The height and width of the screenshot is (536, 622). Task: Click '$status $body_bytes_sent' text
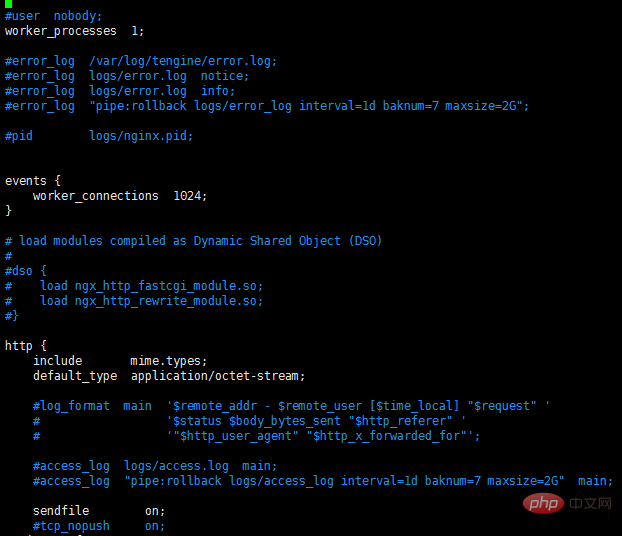pyautogui.click(x=257, y=421)
